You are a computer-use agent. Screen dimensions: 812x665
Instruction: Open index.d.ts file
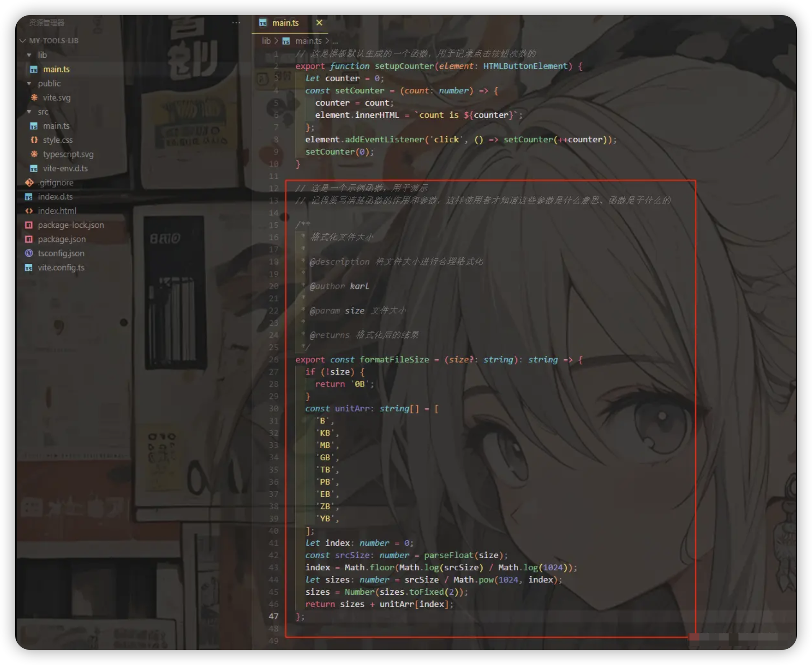[55, 196]
